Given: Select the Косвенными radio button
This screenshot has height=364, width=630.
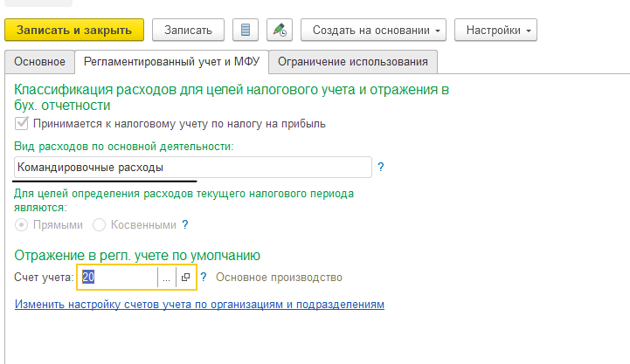Looking at the screenshot, I should click(100, 224).
